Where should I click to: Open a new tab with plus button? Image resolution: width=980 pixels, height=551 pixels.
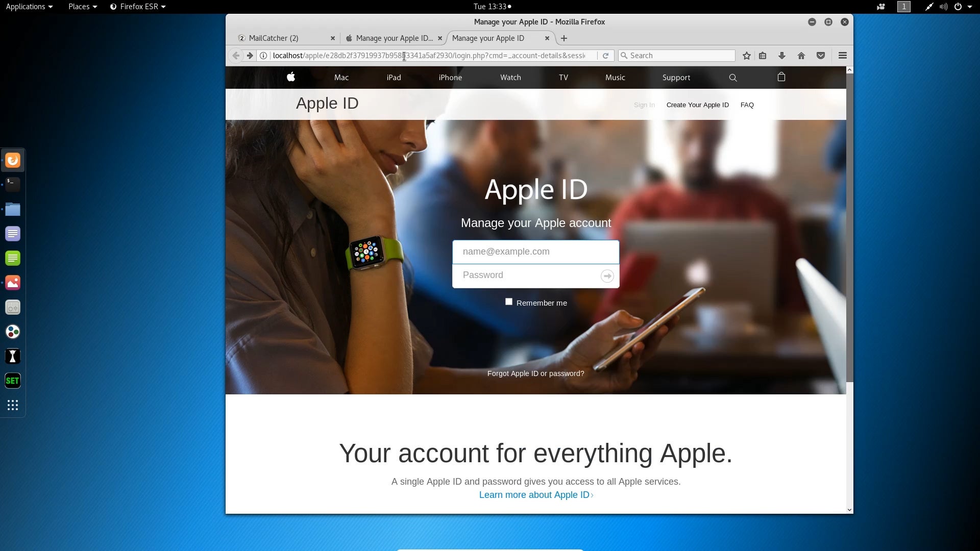click(x=564, y=38)
